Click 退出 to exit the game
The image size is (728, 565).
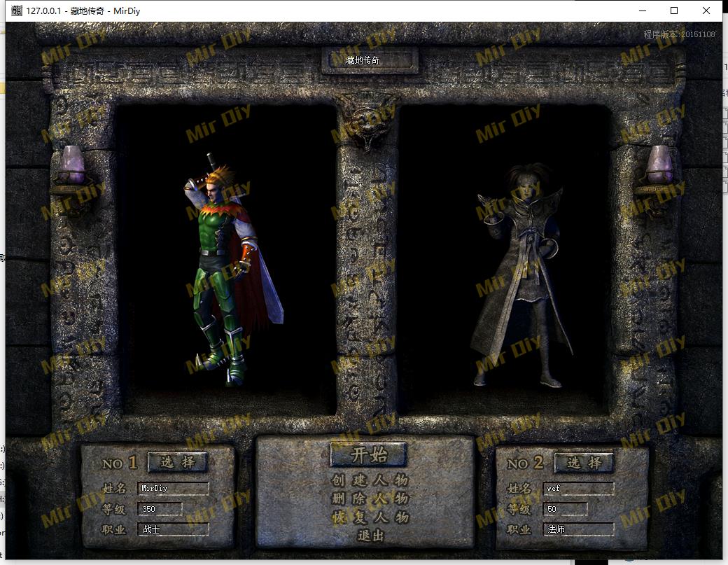pyautogui.click(x=370, y=536)
